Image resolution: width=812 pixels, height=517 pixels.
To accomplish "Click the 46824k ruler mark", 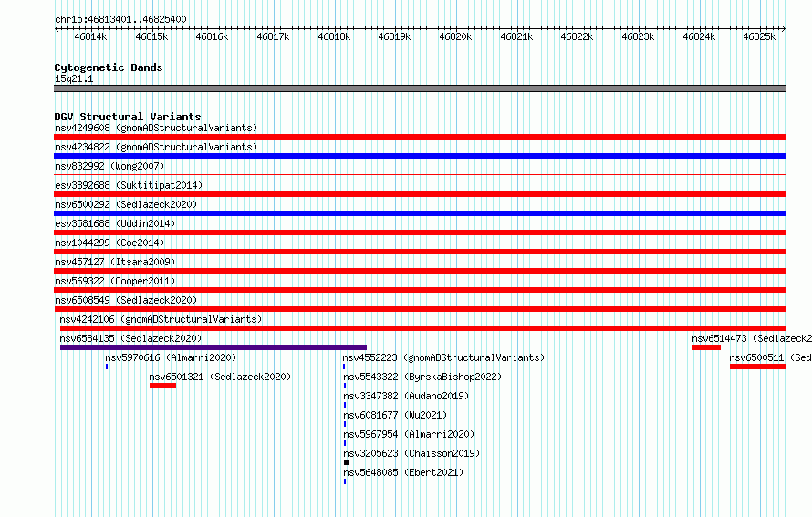I will click(x=699, y=36).
